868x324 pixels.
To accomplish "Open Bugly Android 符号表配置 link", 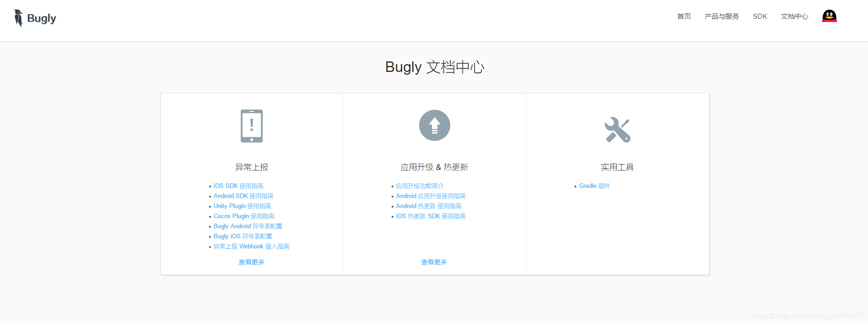I will point(248,226).
